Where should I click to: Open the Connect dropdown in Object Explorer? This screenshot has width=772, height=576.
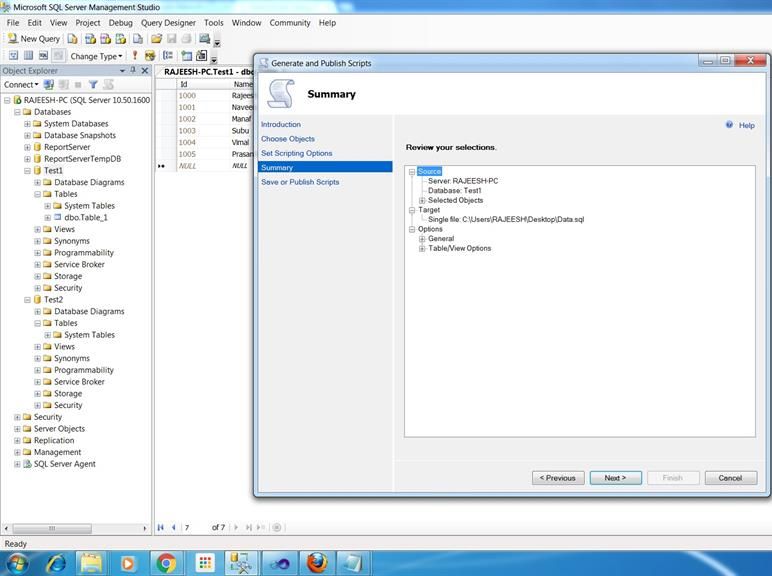point(21,85)
